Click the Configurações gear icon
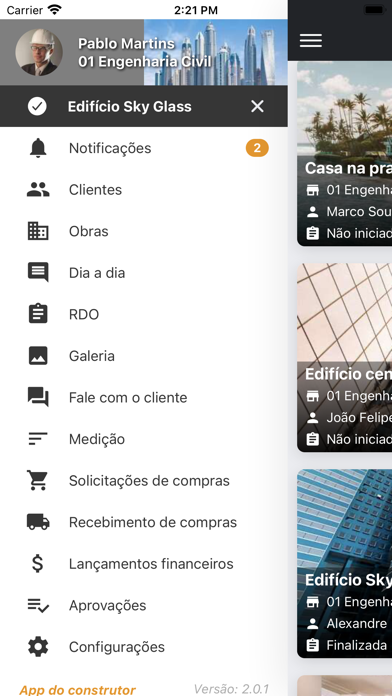The image size is (392, 696). click(38, 647)
